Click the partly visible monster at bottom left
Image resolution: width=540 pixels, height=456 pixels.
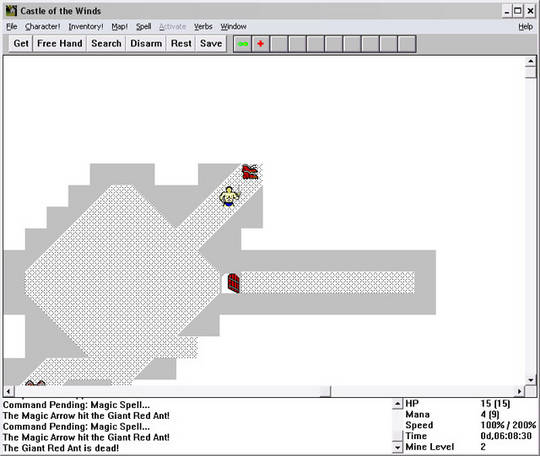pyautogui.click(x=35, y=382)
